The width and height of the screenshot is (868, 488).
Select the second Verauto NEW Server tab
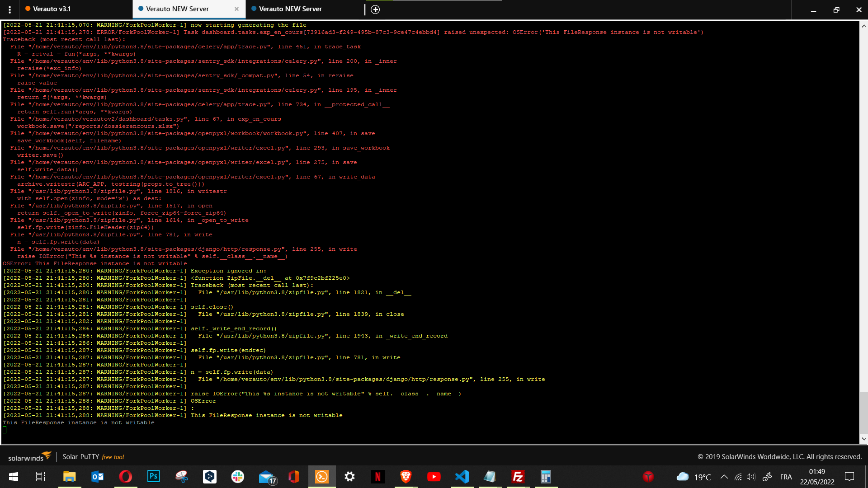pos(290,9)
